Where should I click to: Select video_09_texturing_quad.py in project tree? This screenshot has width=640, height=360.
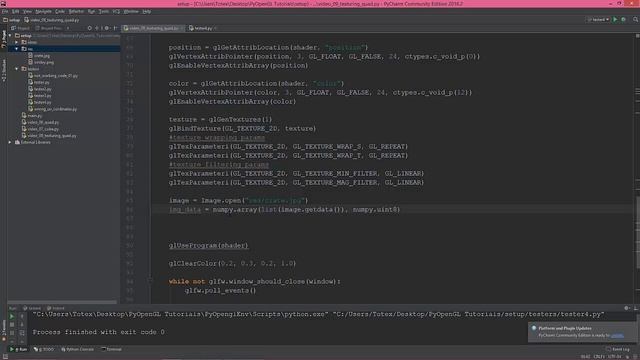tap(49, 136)
